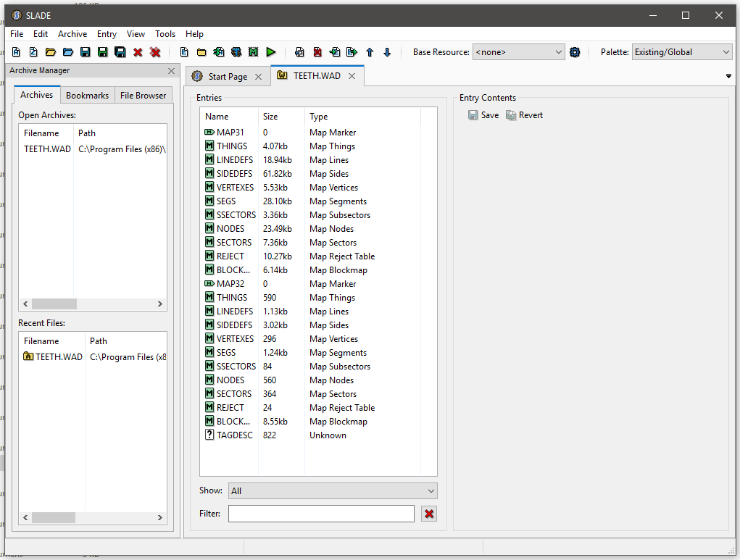
Task: Close the Archive Manager panel
Action: click(171, 71)
